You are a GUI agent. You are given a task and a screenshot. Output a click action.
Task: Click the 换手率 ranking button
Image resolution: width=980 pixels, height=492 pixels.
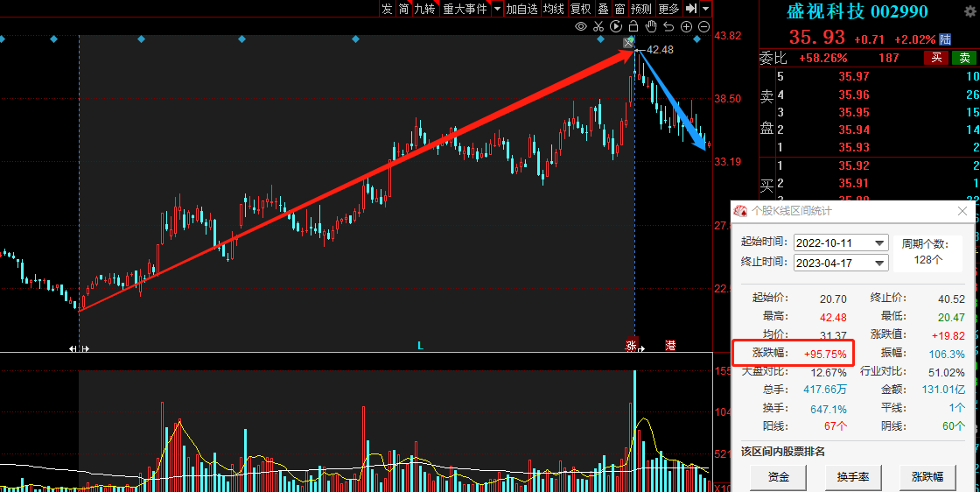852,477
